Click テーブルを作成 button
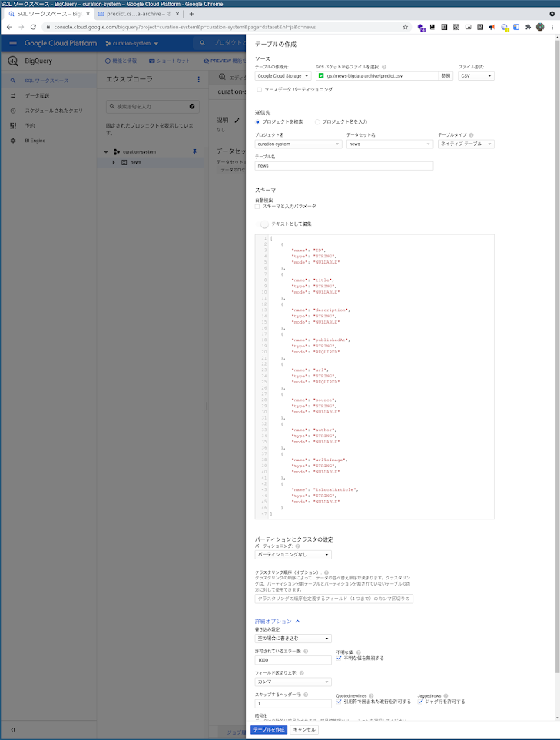The image size is (560, 740). click(269, 729)
